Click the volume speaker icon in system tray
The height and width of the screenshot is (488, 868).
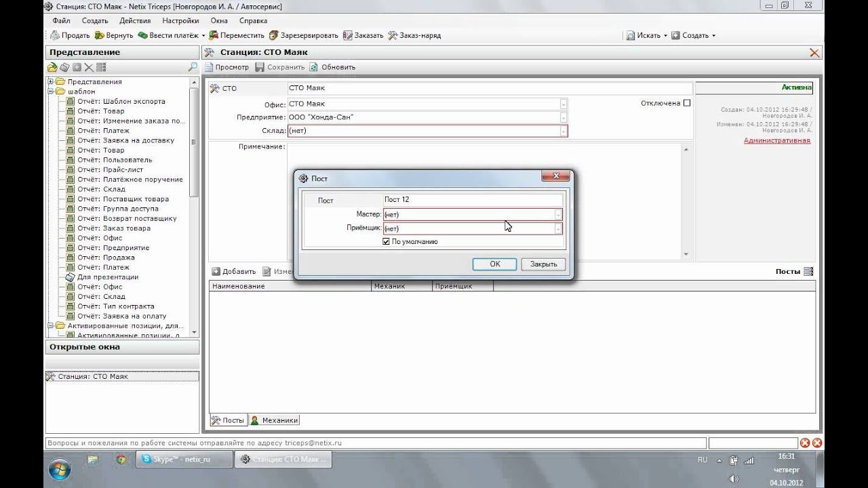click(734, 479)
